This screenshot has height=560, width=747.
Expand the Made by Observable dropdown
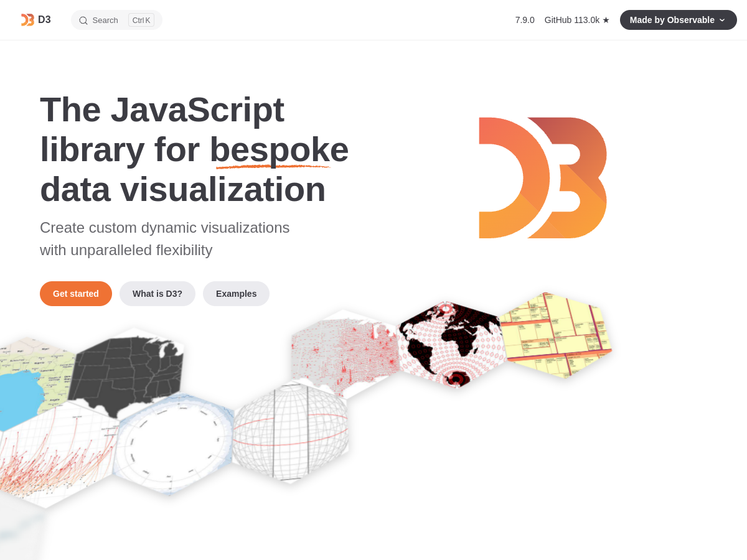pyautogui.click(x=679, y=20)
